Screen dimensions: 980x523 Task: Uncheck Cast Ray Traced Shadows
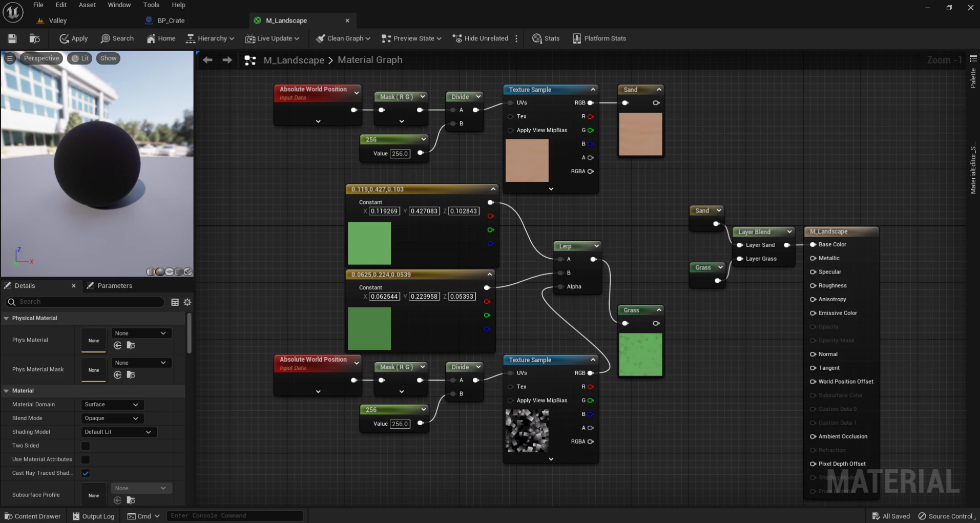coord(86,473)
